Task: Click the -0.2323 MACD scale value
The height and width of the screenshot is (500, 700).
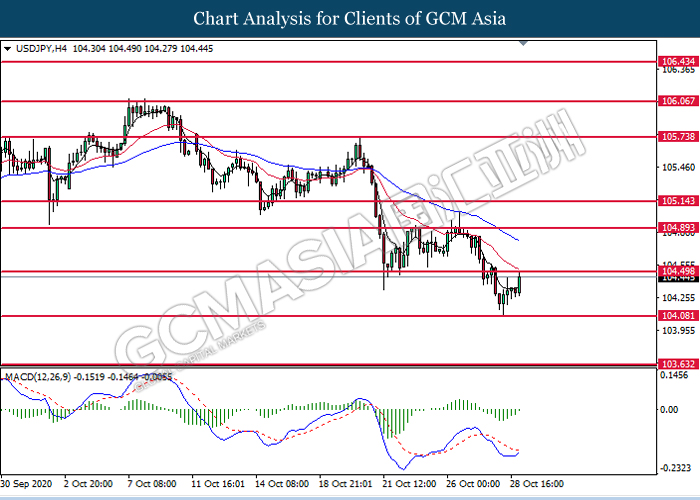Action: pyautogui.click(x=674, y=468)
